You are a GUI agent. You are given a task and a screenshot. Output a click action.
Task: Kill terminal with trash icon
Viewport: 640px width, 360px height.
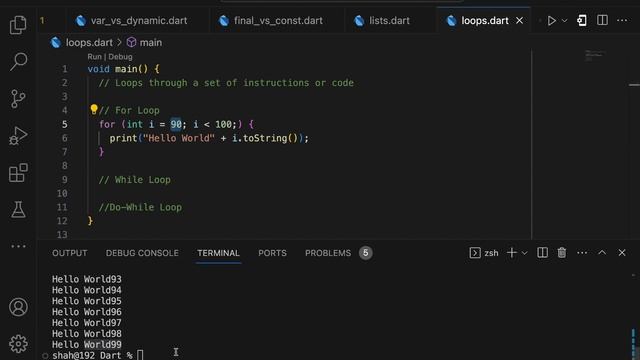tap(562, 253)
